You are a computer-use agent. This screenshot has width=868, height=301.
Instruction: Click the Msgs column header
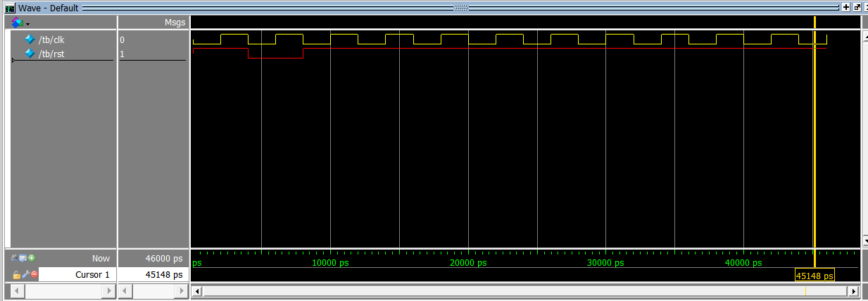174,23
